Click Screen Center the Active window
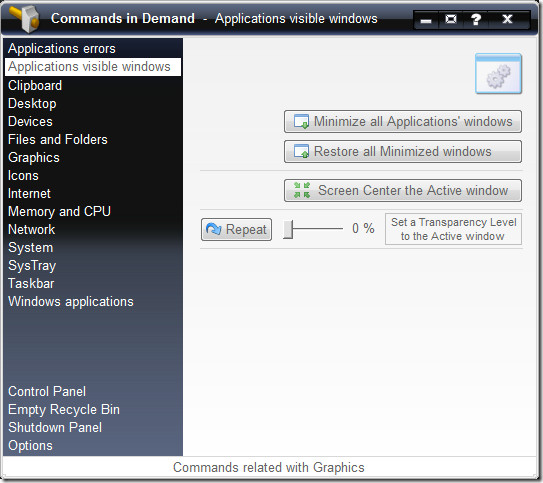The width and height of the screenshot is (543, 483). click(x=403, y=190)
